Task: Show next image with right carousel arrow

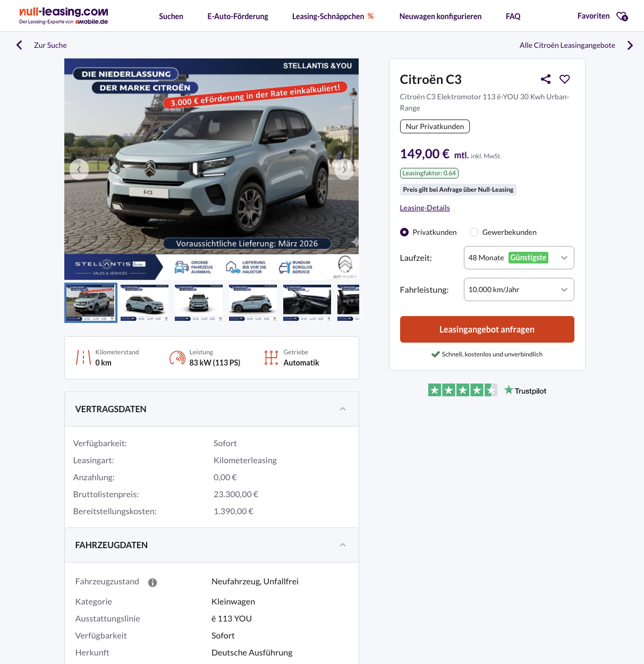Action: pos(344,169)
